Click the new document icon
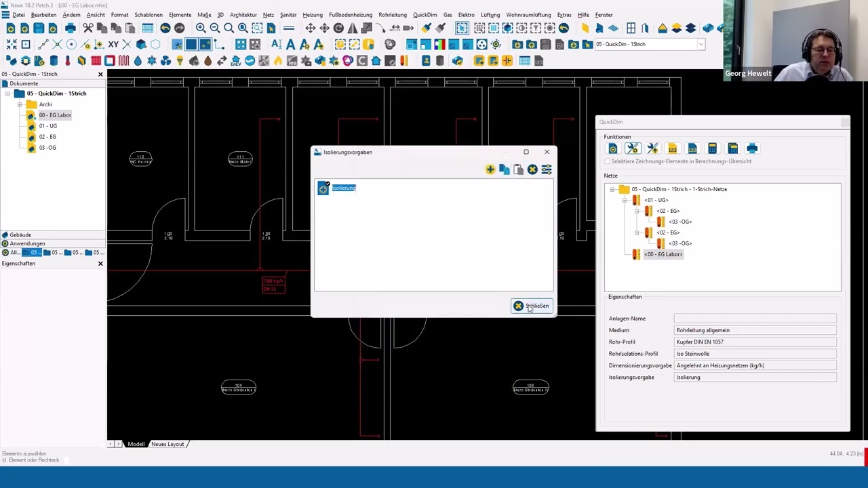868x488 pixels. (x=11, y=28)
